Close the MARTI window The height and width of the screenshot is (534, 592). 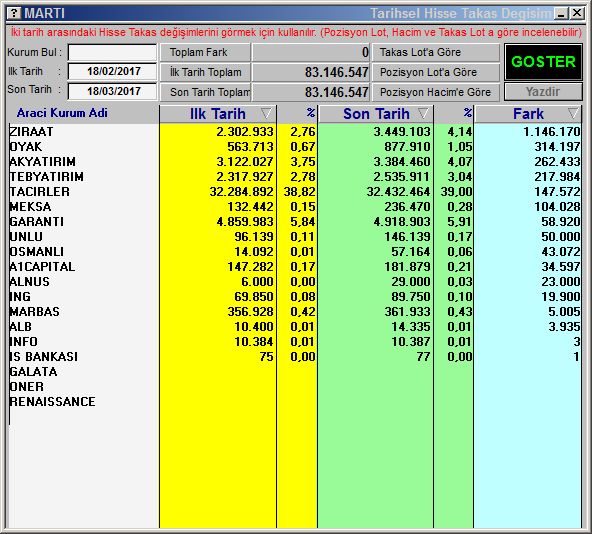click(577, 14)
